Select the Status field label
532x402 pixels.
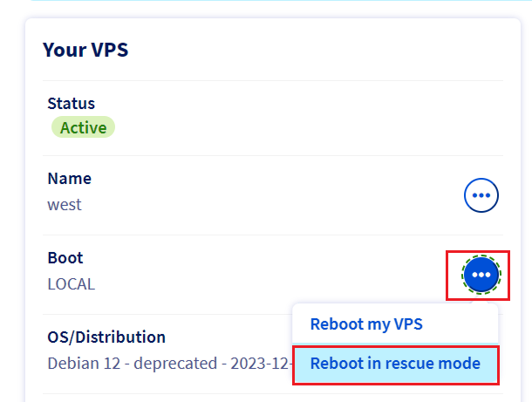pos(72,104)
